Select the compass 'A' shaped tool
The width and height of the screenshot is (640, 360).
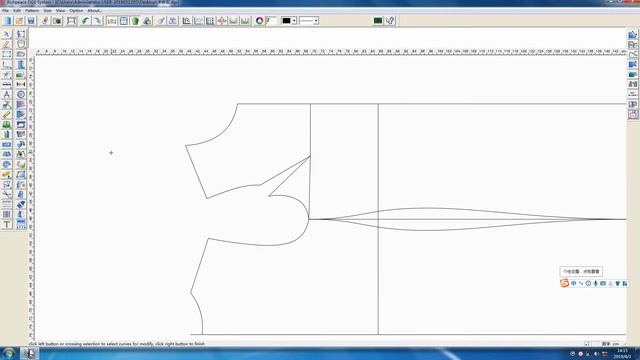[x=7, y=94]
